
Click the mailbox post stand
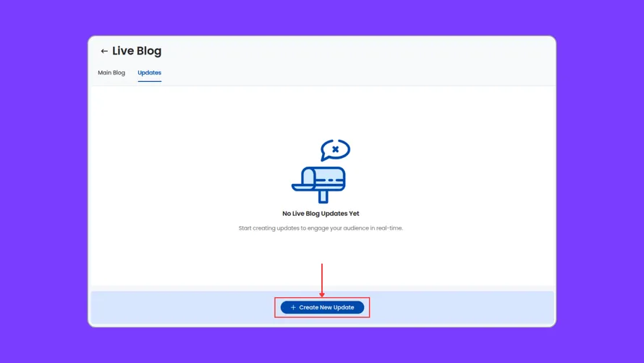point(323,196)
